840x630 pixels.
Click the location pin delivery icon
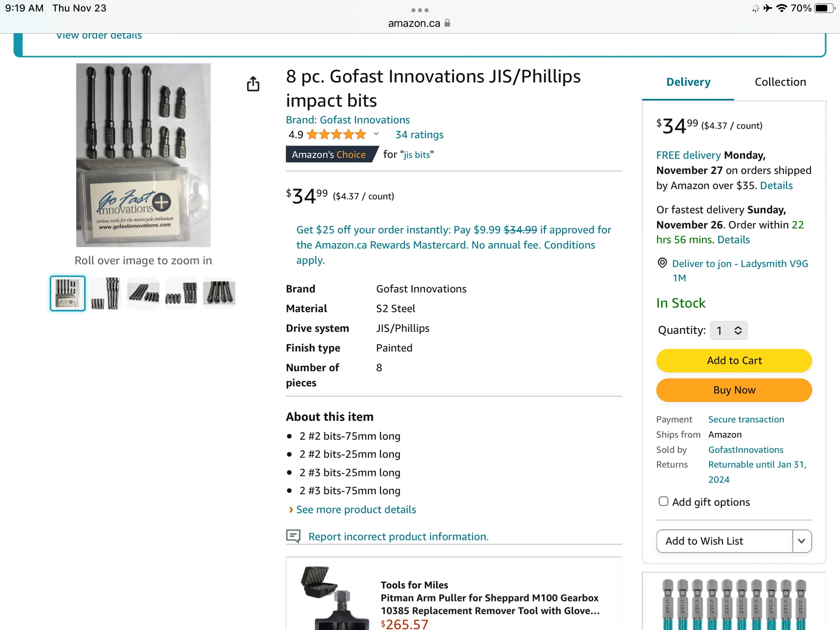click(662, 263)
